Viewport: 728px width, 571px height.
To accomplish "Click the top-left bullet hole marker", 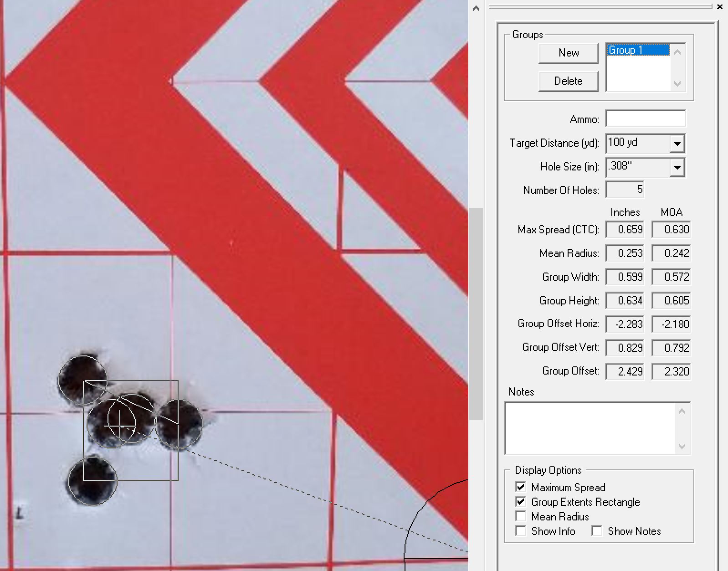I will (82, 381).
